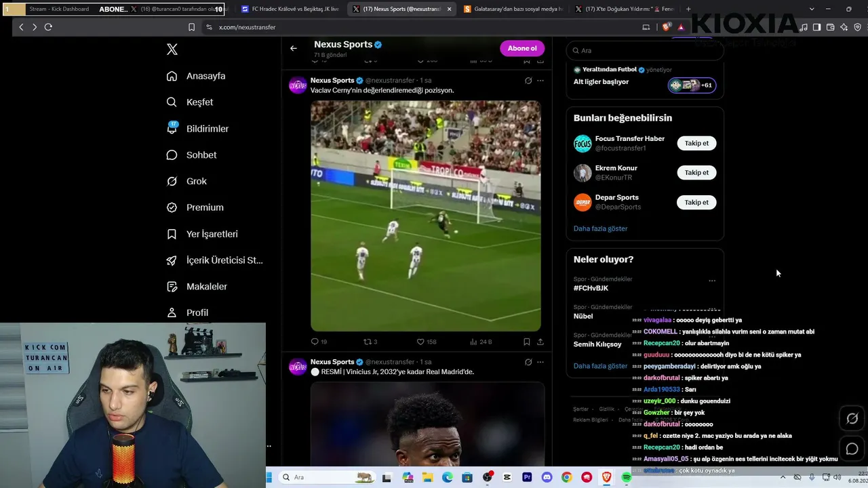Open Grok icon on Vaclav Cerny post
Viewport: 868px width, 488px height.
(x=528, y=81)
